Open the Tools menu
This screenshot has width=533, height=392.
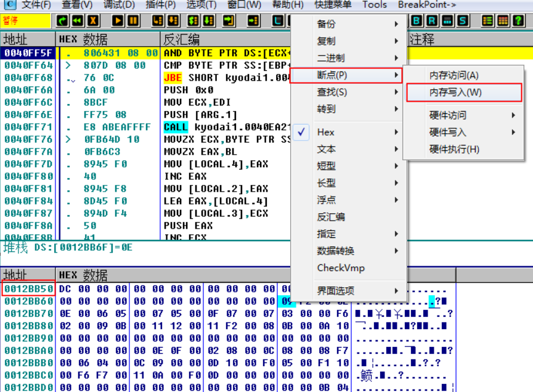coord(375,5)
